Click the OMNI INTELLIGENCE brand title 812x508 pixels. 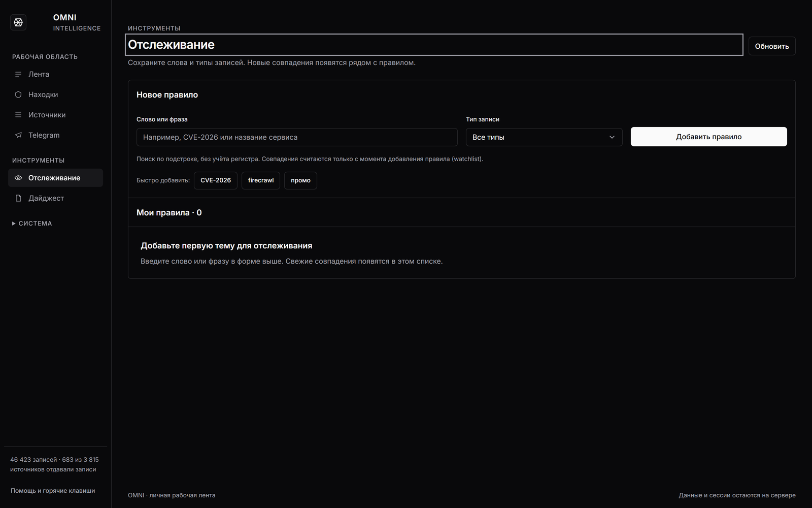click(x=77, y=22)
